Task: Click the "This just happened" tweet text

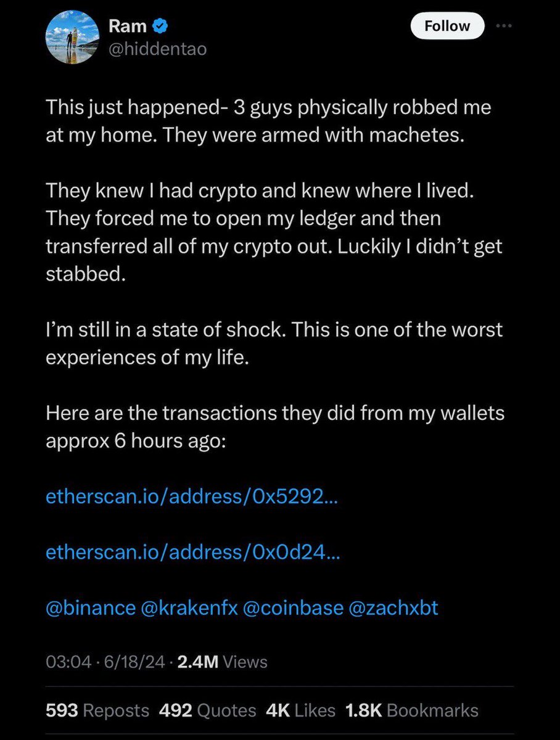Action: click(268, 121)
